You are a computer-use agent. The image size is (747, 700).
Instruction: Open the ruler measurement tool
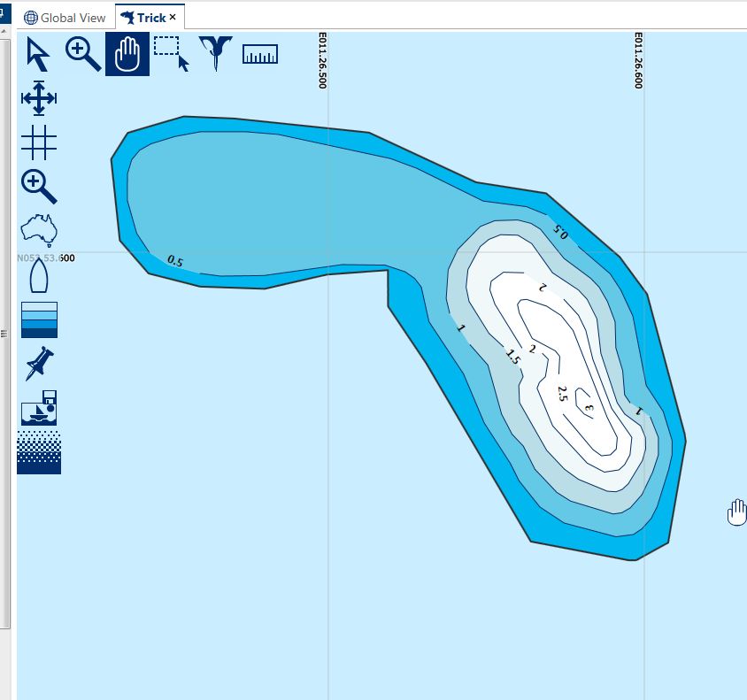(259, 54)
